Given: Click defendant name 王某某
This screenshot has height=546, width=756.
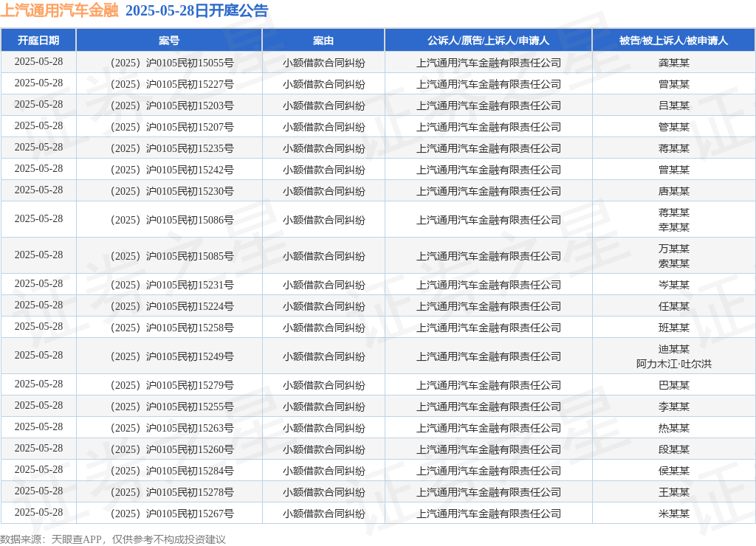Looking at the screenshot, I should point(673,493).
